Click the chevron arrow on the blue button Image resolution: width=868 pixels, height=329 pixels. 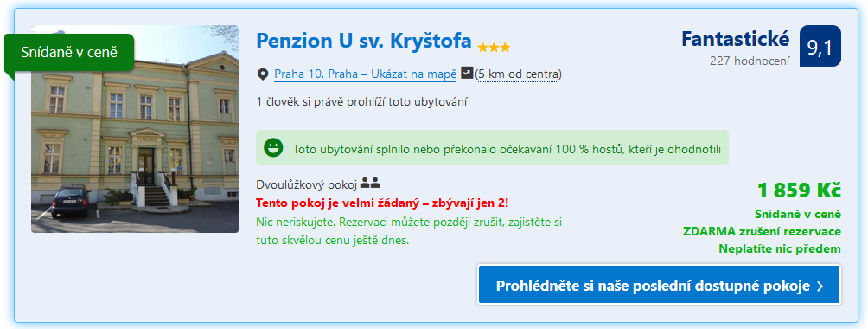coord(820,287)
